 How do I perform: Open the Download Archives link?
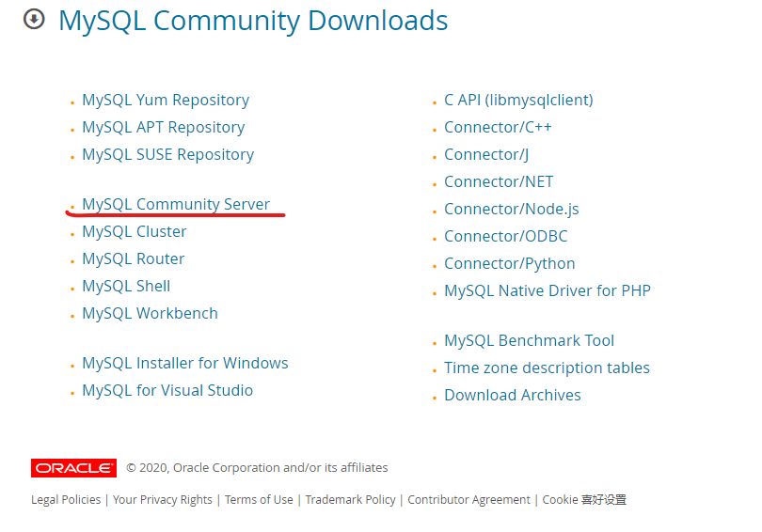pyautogui.click(x=512, y=395)
